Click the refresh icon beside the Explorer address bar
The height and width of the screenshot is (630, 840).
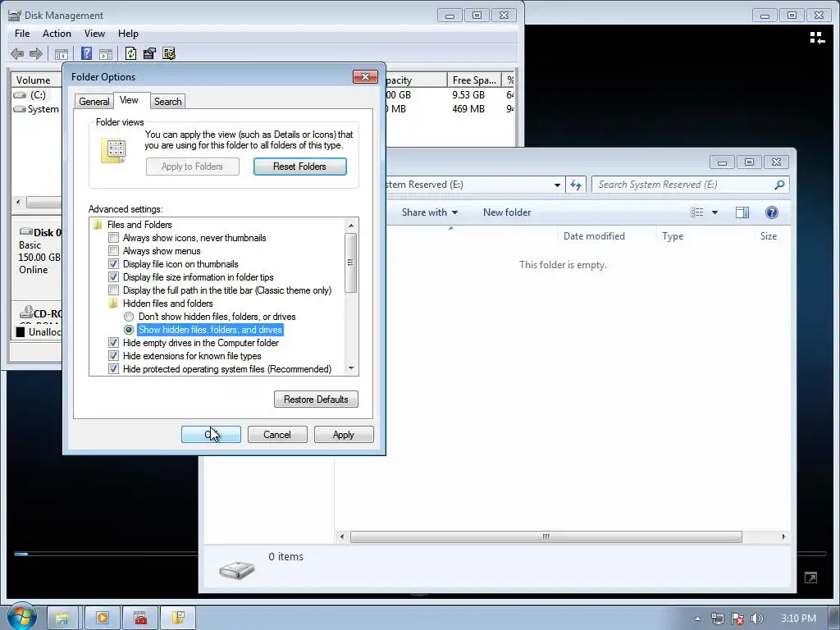tap(576, 185)
